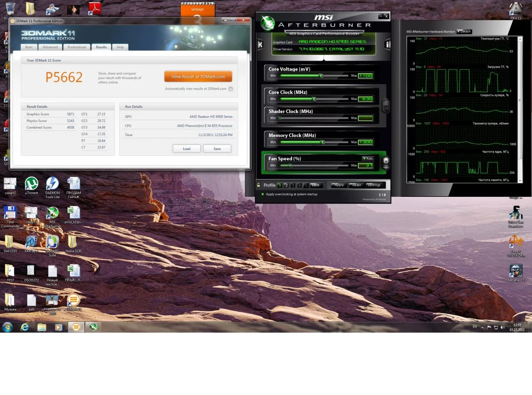The height and width of the screenshot is (395, 532).
Task: Select the ПРОДАМ ГАРАЖ document icon
Action: tap(74, 188)
